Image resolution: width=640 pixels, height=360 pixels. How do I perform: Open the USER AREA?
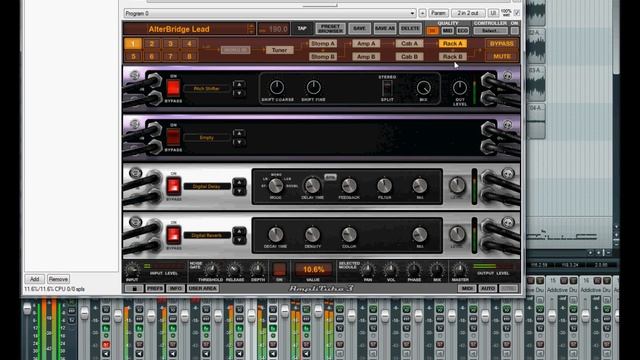[x=203, y=288]
